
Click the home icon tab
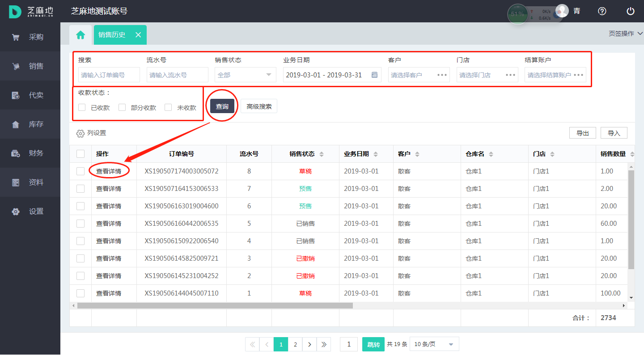[80, 35]
